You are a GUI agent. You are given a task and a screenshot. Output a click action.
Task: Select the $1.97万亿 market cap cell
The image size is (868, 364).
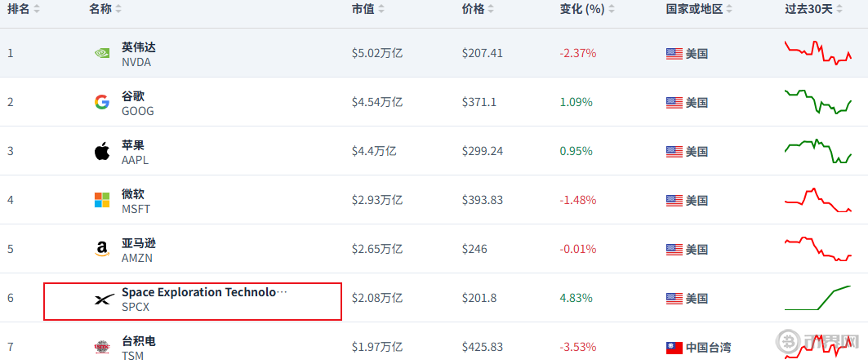coord(377,348)
